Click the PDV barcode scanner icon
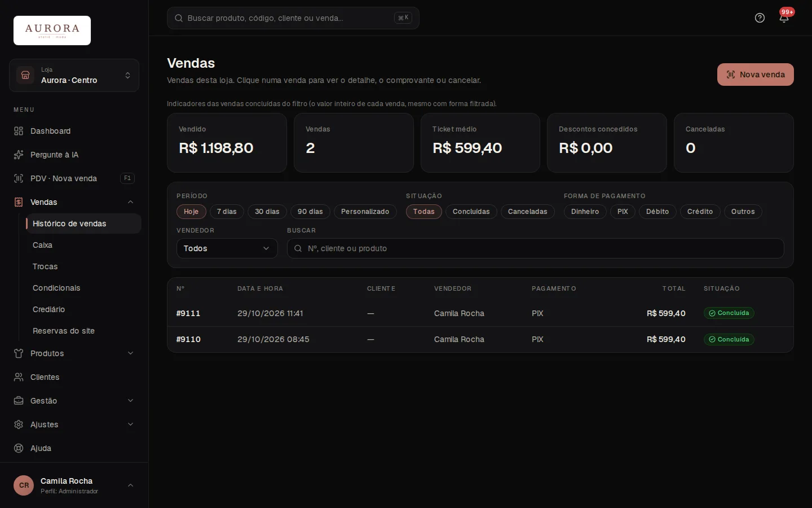812x508 pixels. pos(19,178)
